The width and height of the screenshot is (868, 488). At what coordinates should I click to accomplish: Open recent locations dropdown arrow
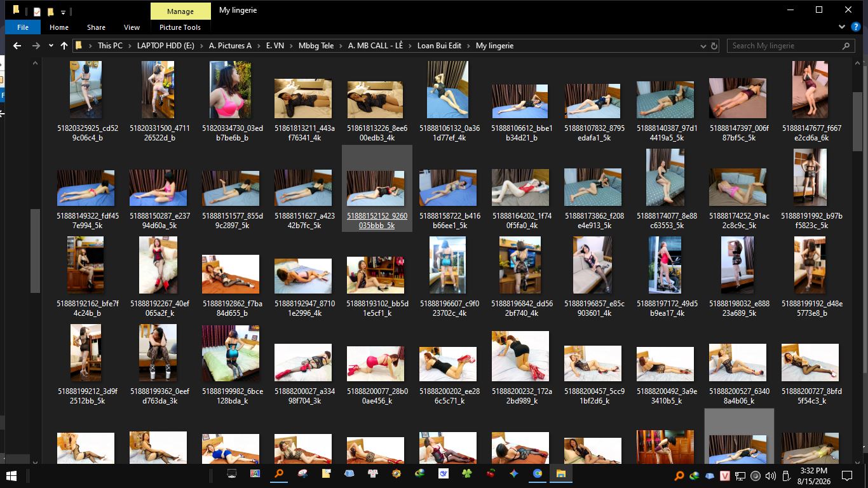(51, 46)
